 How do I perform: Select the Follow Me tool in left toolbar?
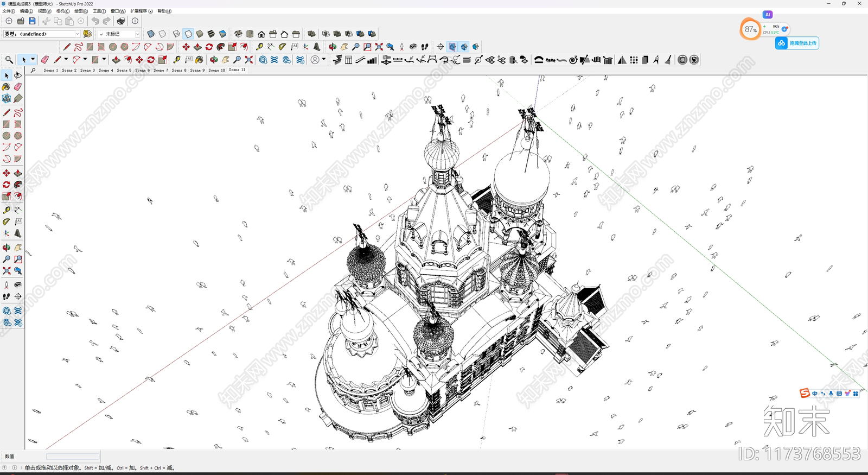coord(18,185)
